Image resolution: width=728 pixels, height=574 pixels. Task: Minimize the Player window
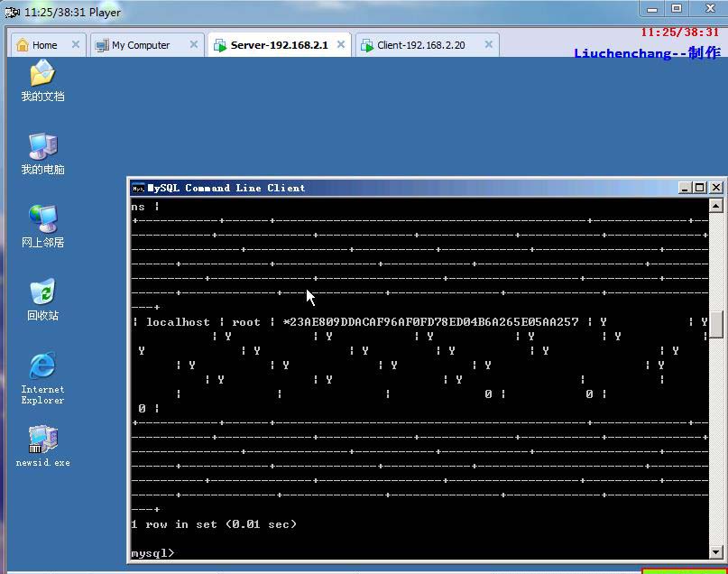[652, 8]
